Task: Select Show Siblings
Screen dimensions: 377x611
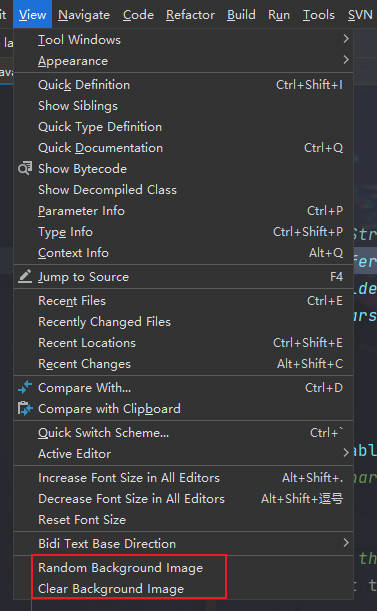Action: 184,106
